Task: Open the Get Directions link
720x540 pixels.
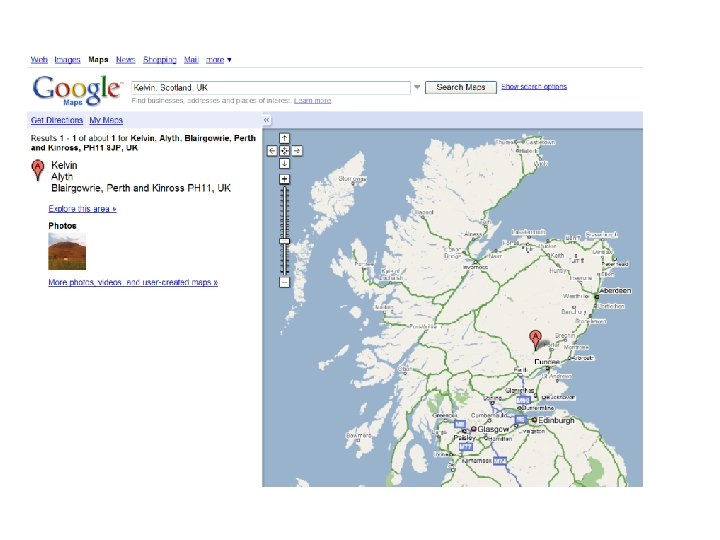Action: click(x=57, y=120)
